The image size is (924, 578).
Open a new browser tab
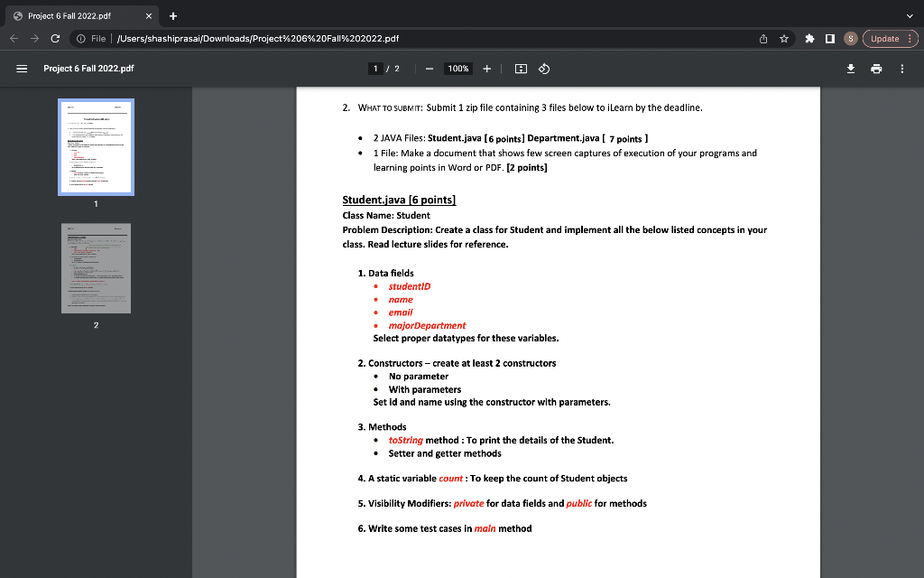click(x=172, y=15)
